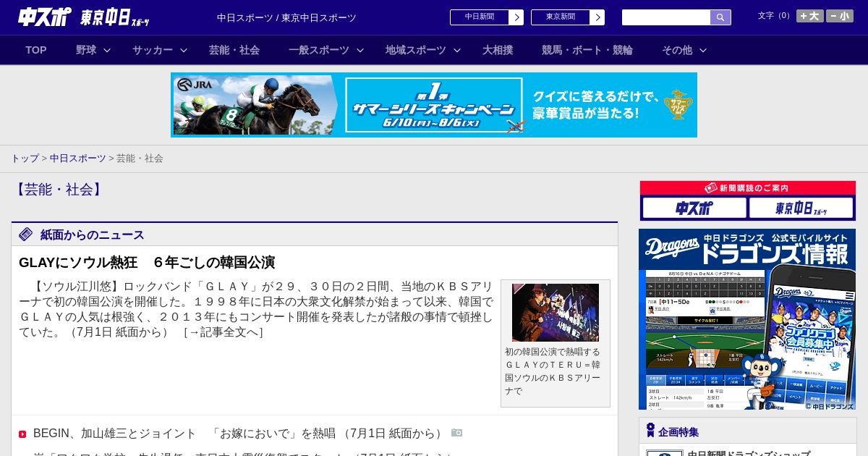868x456 pixels.
Task: Click the →記事全文へ link
Action: [x=224, y=332]
